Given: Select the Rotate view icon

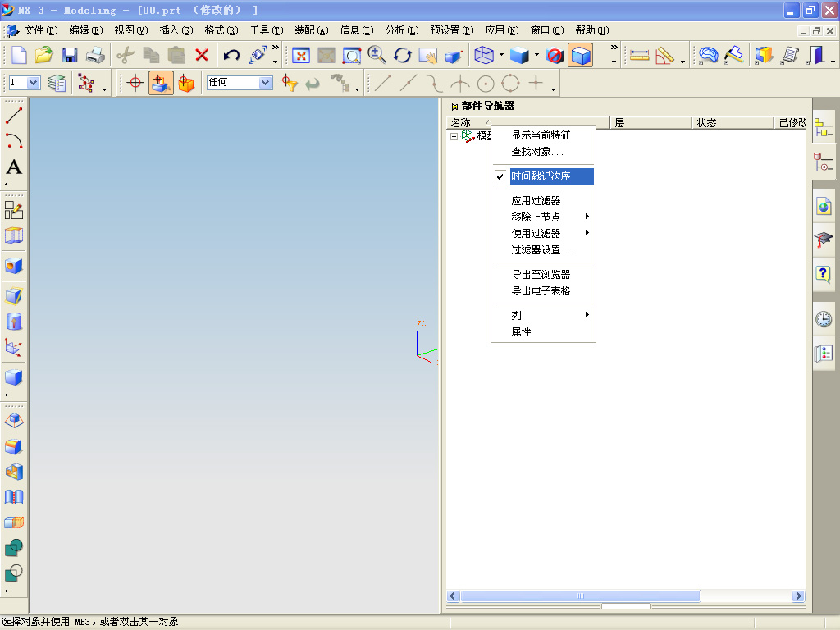Looking at the screenshot, I should [402, 55].
